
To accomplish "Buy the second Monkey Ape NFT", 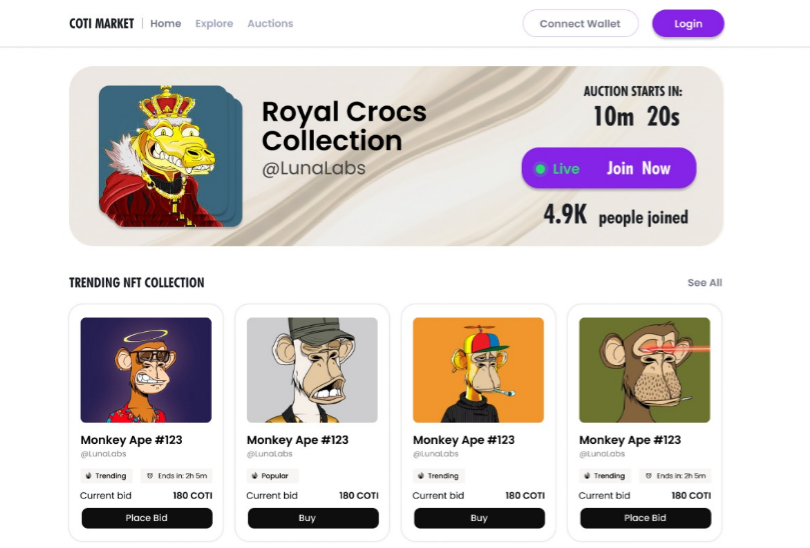I will click(313, 518).
